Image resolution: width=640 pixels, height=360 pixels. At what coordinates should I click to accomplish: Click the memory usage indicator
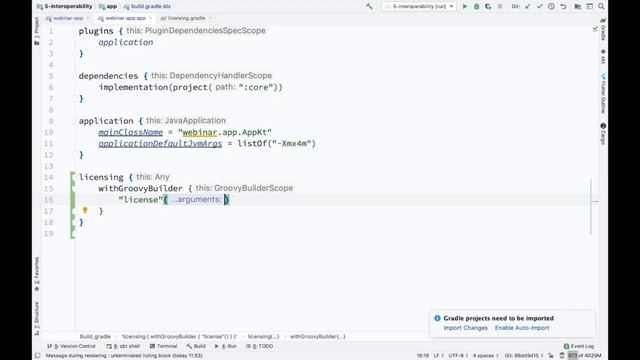584,356
